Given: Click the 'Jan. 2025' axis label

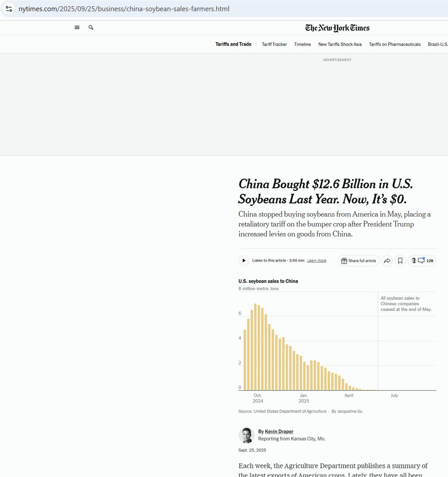Looking at the screenshot, I should coord(304,398).
